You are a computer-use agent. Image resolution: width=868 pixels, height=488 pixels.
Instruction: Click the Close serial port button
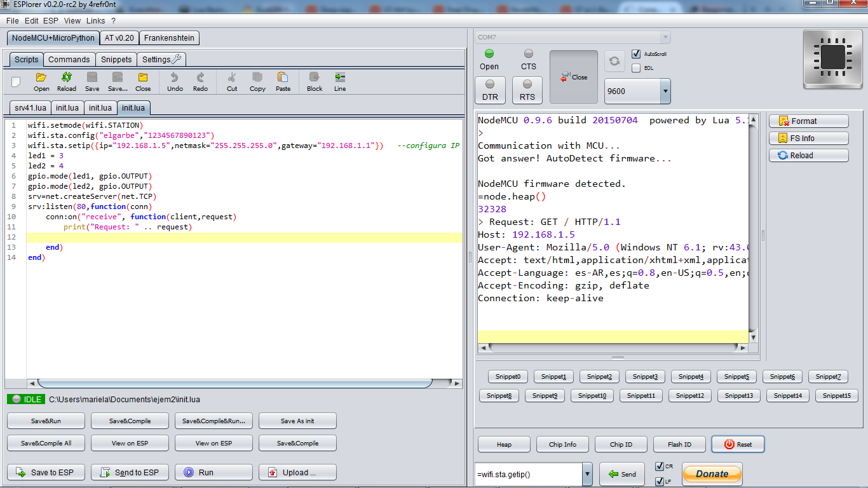click(x=574, y=77)
